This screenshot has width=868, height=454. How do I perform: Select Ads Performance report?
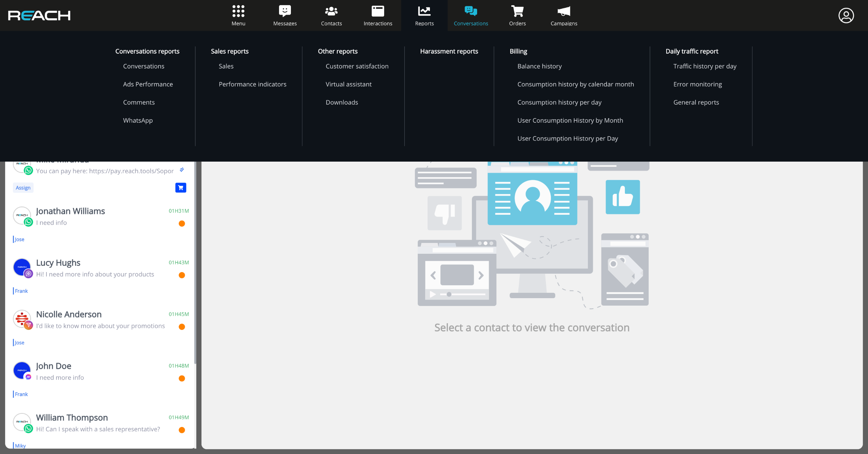(148, 84)
